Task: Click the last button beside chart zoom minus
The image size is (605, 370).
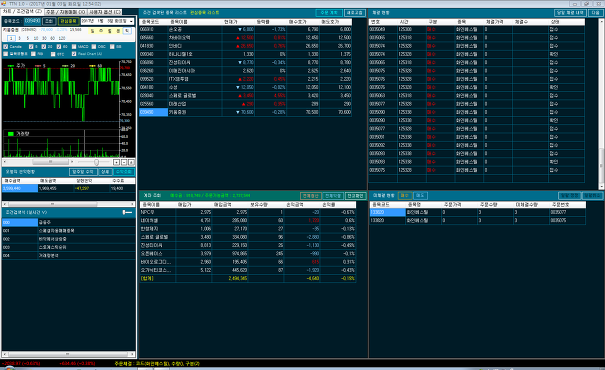Action: tap(132, 162)
